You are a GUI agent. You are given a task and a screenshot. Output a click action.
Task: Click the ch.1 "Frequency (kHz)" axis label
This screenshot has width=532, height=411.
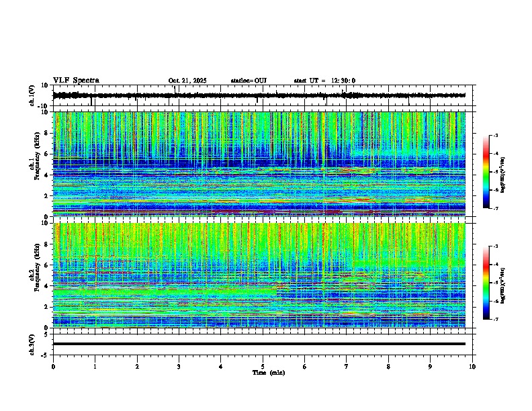(x=38, y=156)
